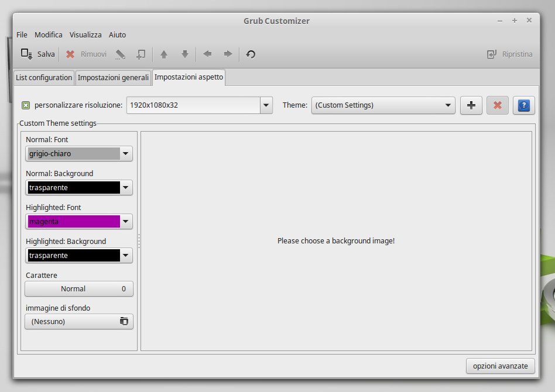Click the background image preview area

(336, 241)
